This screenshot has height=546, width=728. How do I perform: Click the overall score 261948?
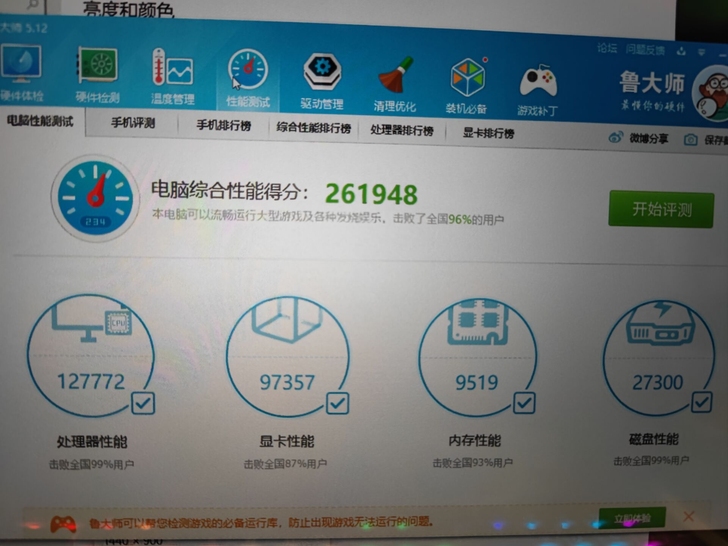(371, 194)
